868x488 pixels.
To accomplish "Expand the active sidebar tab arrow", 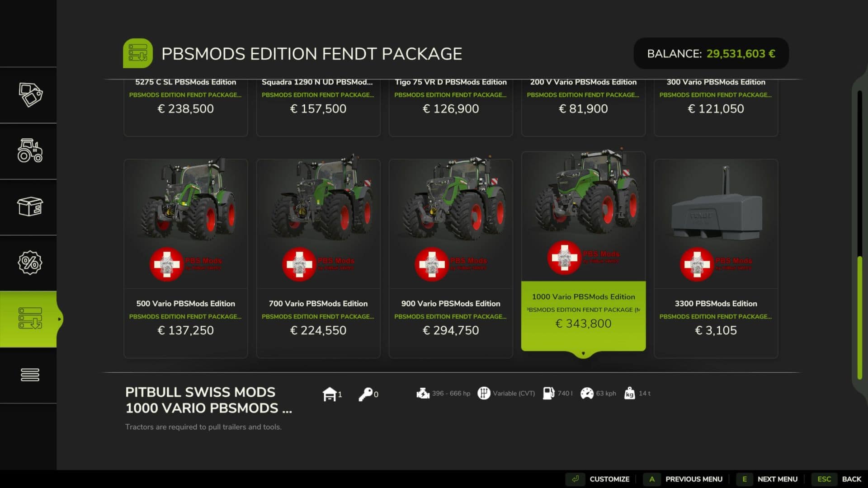I will tap(59, 319).
